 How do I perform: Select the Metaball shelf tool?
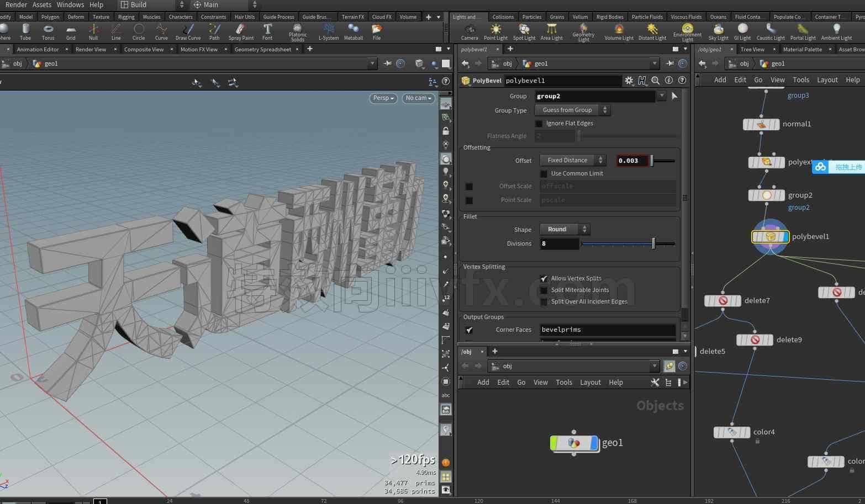(x=354, y=32)
